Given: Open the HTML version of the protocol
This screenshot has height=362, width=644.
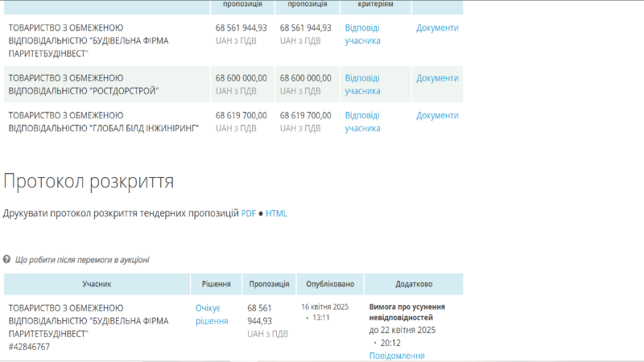Looking at the screenshot, I should coord(276,213).
